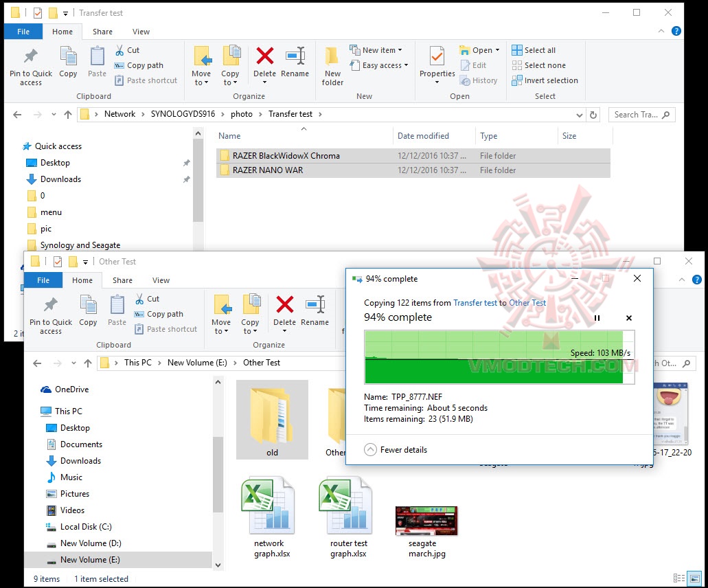Expand Open dropdown in Transfer test ribbon
Screen dimensions: 708x588
[x=498, y=50]
